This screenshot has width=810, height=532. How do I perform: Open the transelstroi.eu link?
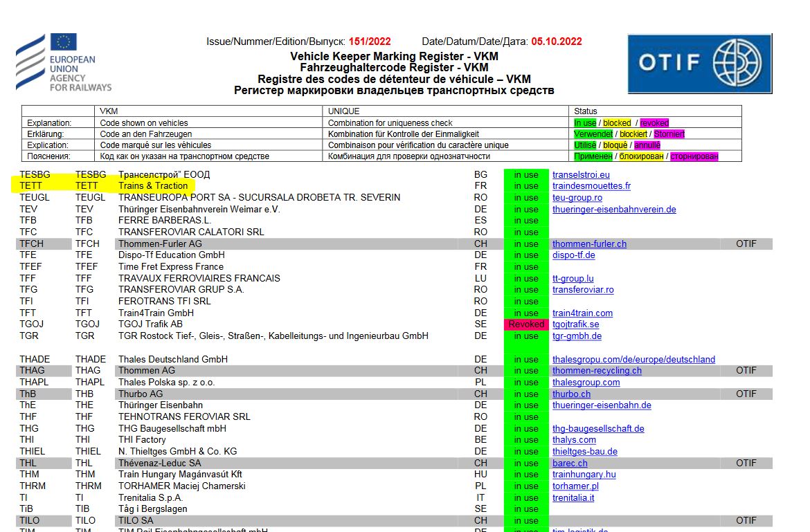click(x=581, y=175)
